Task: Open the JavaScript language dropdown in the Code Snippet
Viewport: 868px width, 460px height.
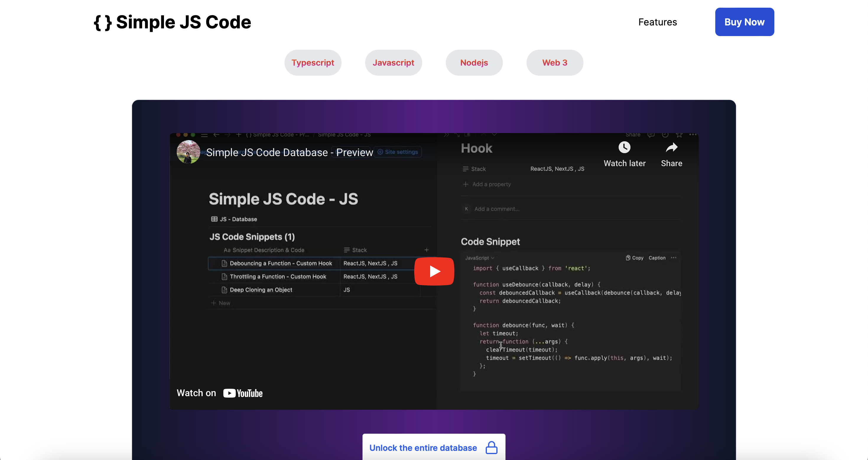Action: tap(479, 258)
